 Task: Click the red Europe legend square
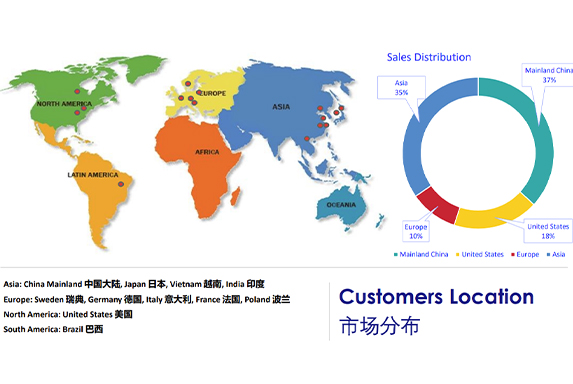(x=513, y=255)
